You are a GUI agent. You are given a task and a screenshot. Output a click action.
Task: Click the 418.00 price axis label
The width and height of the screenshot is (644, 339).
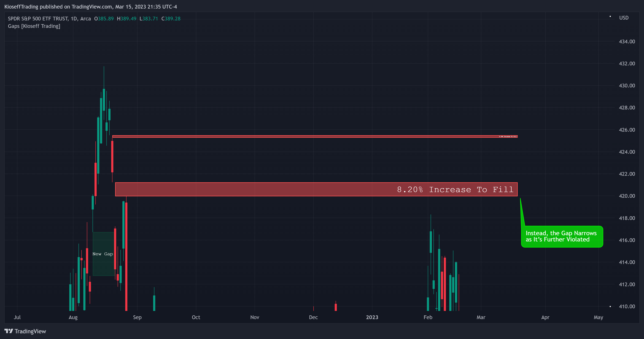(627, 218)
